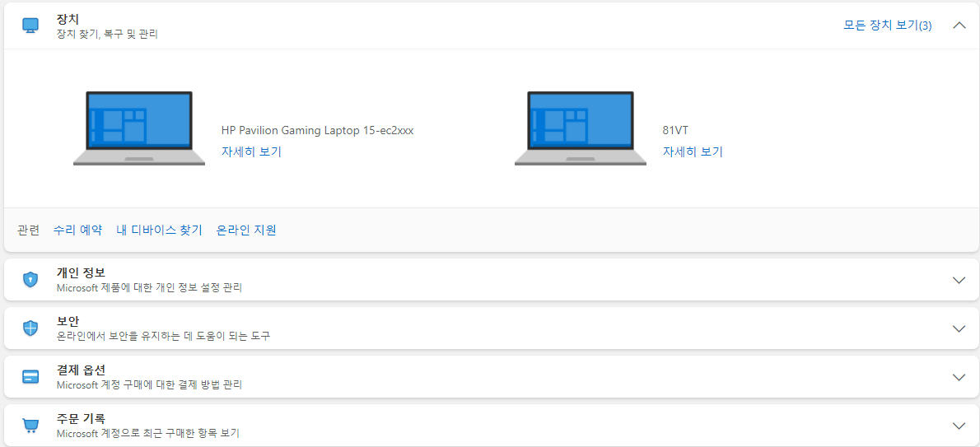Click the 보안 shield icon
980x447 pixels.
point(30,328)
